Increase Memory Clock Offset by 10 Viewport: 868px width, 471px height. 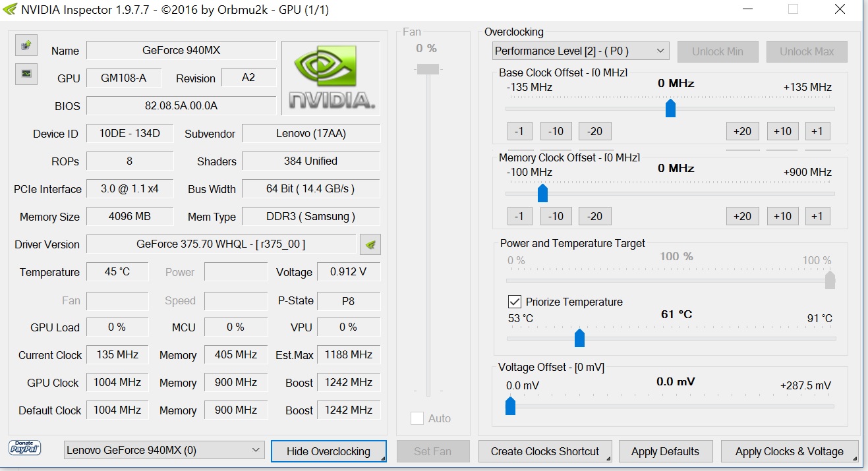coord(782,216)
